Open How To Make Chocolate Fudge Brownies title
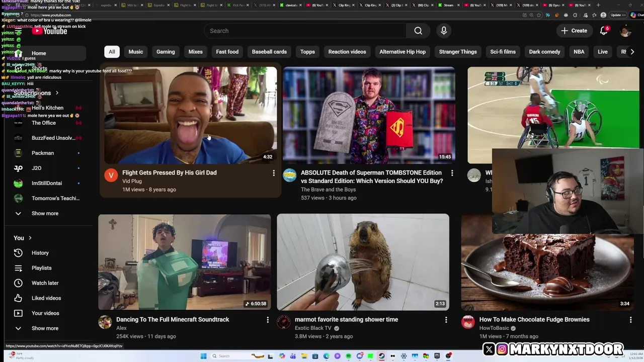This screenshot has height=362, width=644. tap(534, 320)
